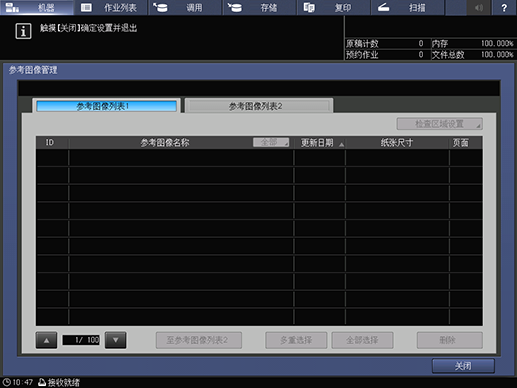Click the speaker sound icon
This screenshot has height=388, width=517.
coord(479,7)
